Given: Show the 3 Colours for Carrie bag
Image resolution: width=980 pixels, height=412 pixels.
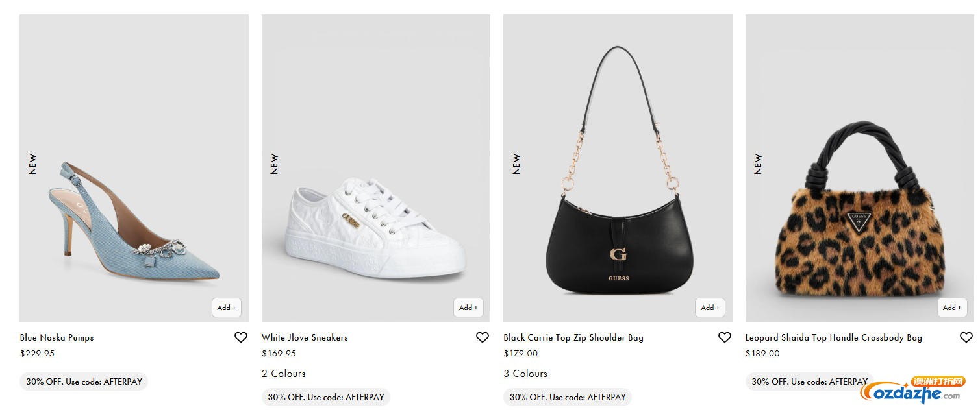Looking at the screenshot, I should 525,374.
